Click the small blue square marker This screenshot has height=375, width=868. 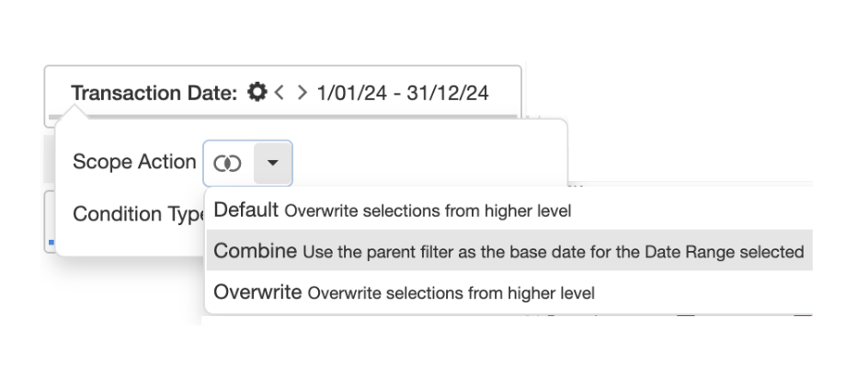point(51,243)
